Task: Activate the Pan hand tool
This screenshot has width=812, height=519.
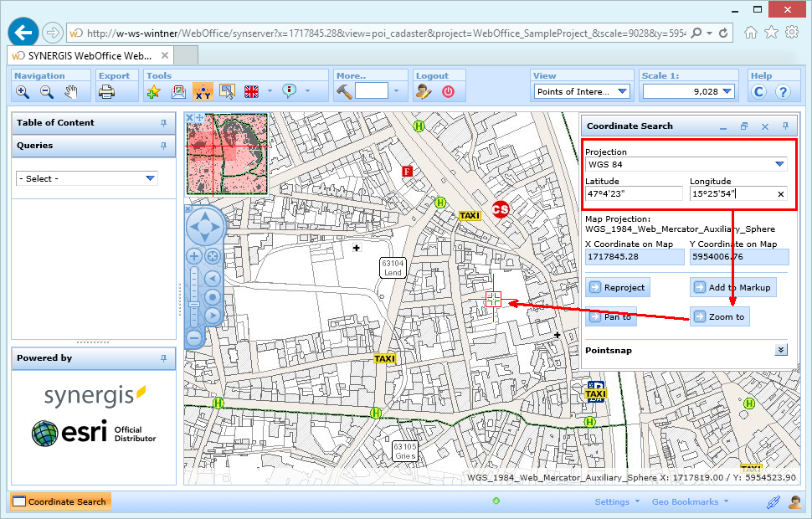Action: (71, 92)
